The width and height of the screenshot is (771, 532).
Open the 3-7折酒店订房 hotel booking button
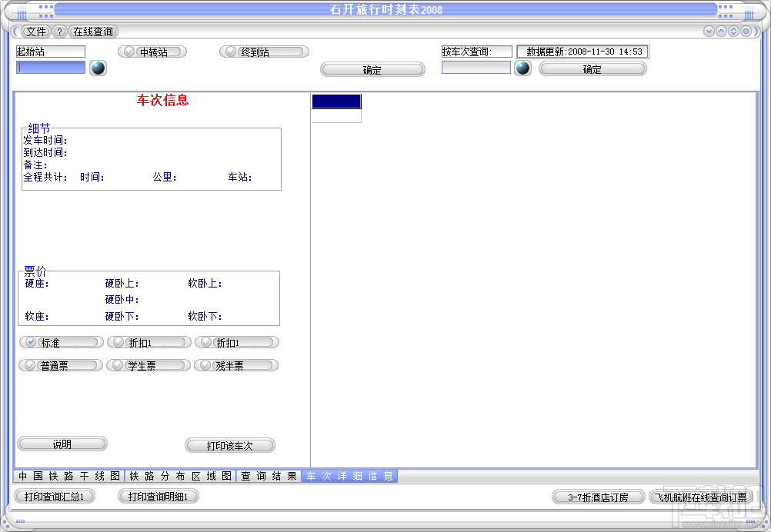click(598, 497)
